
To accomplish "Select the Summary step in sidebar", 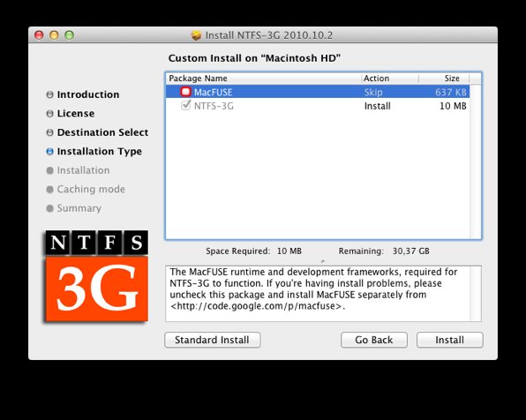I will point(79,208).
